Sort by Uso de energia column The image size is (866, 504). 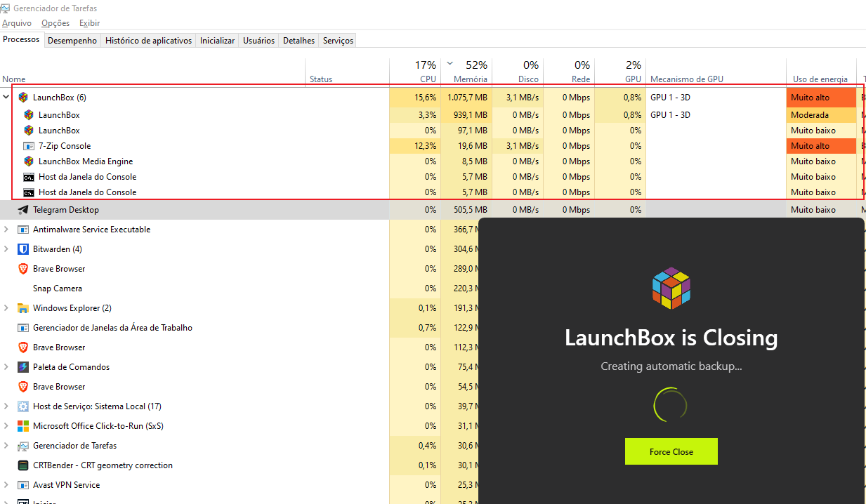coord(821,72)
